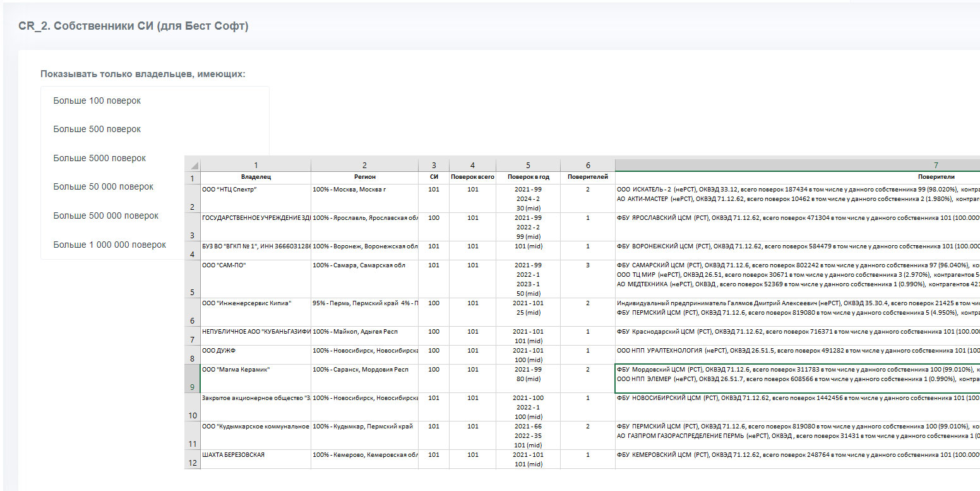The image size is (980, 491).
Task: Select the cell ООО "Инженерсервис Кипиа"
Action: pyautogui.click(x=256, y=312)
